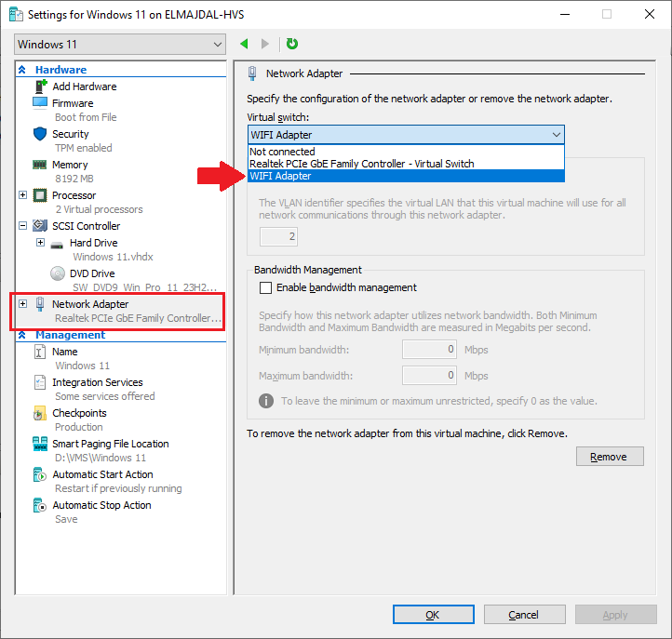The width and height of the screenshot is (672, 639).
Task: Click the Hard Drive icon
Action: (57, 245)
